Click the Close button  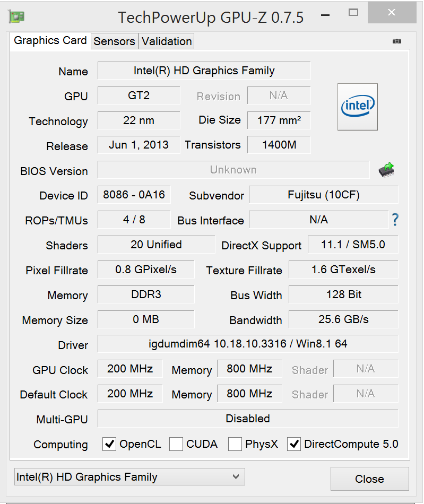tap(369, 479)
